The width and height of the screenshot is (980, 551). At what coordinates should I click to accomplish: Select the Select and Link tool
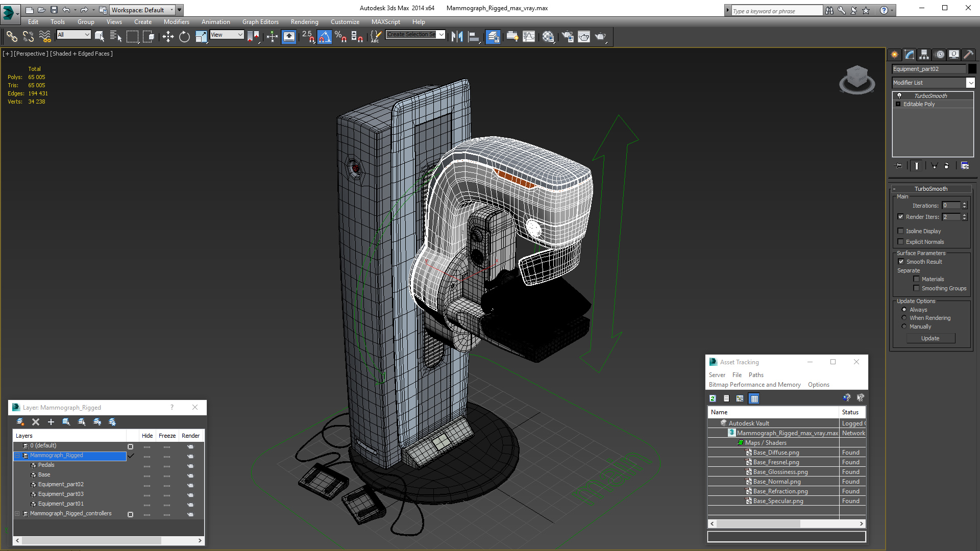click(12, 36)
